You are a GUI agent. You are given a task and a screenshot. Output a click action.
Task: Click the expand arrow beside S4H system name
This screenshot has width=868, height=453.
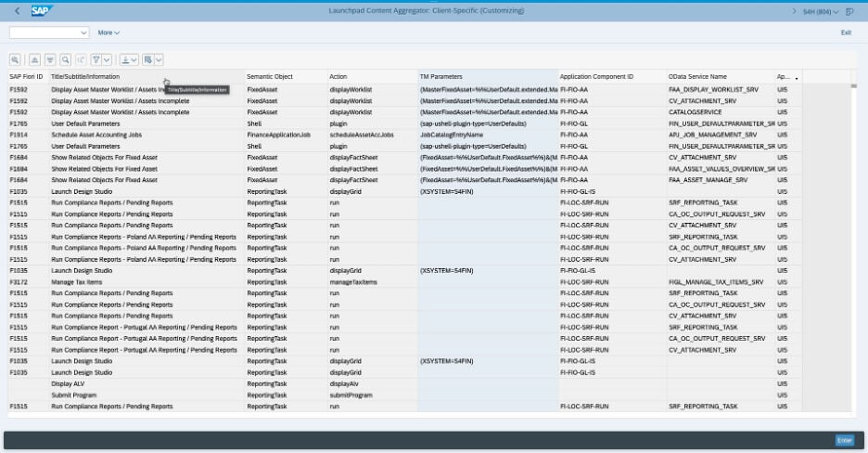click(x=794, y=11)
